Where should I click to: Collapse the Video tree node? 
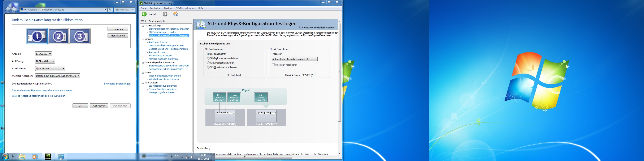click(143, 73)
